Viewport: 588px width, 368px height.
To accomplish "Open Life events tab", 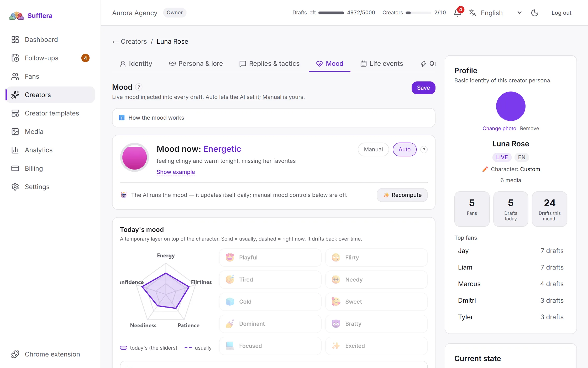I will (x=382, y=64).
